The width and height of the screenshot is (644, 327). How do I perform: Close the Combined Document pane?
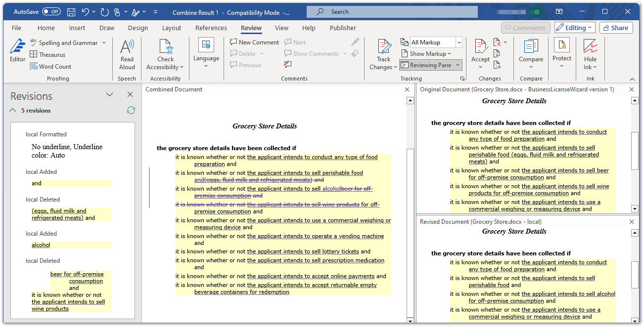[x=407, y=89]
